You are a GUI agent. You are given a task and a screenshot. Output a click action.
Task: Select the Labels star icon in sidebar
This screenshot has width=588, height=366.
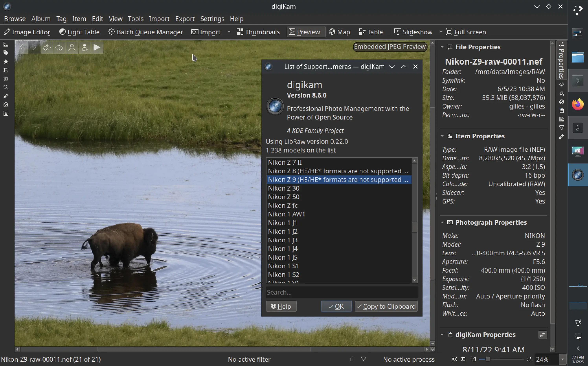(6, 61)
